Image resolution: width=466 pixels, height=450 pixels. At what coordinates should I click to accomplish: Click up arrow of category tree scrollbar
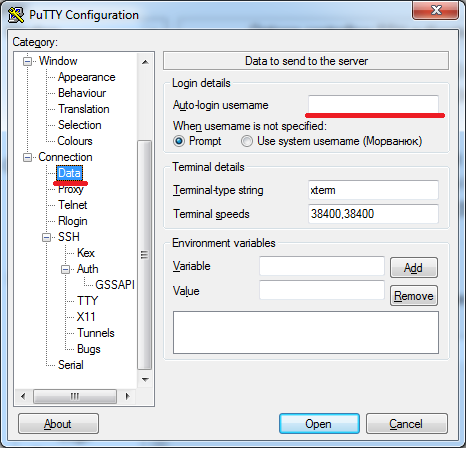(145, 62)
